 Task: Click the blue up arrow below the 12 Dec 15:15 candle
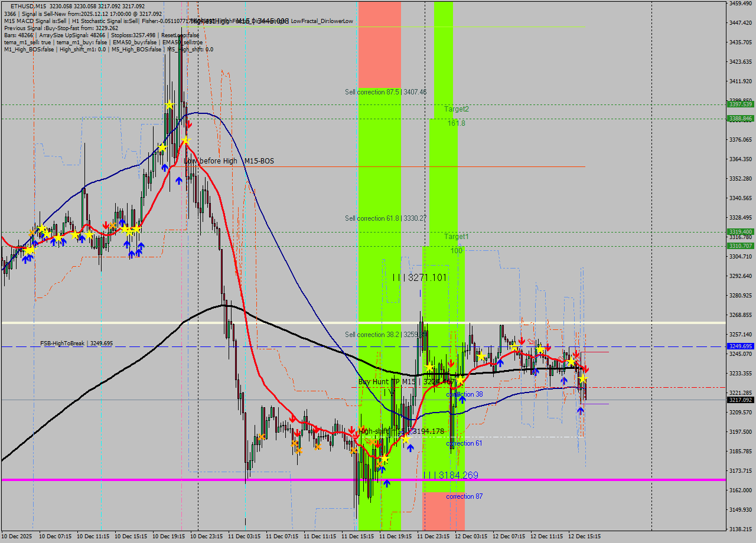click(x=581, y=411)
